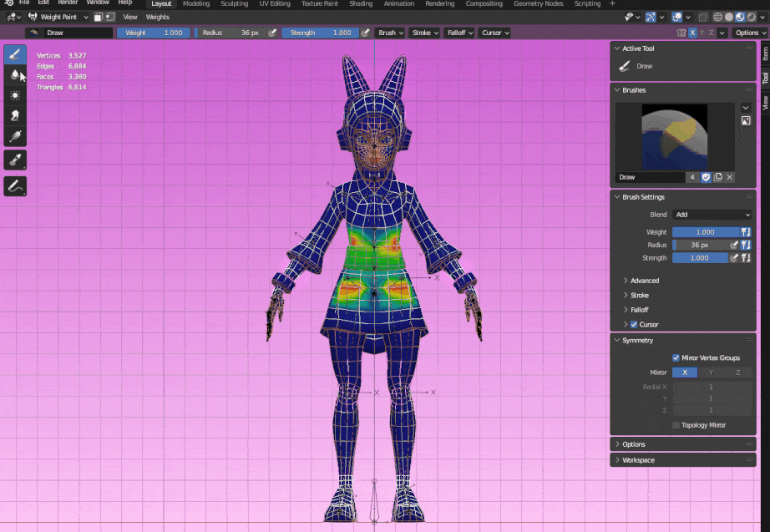Screen dimensions: 770x532
Task: Click the Draw brush preview thumbnail
Action: coord(675,136)
